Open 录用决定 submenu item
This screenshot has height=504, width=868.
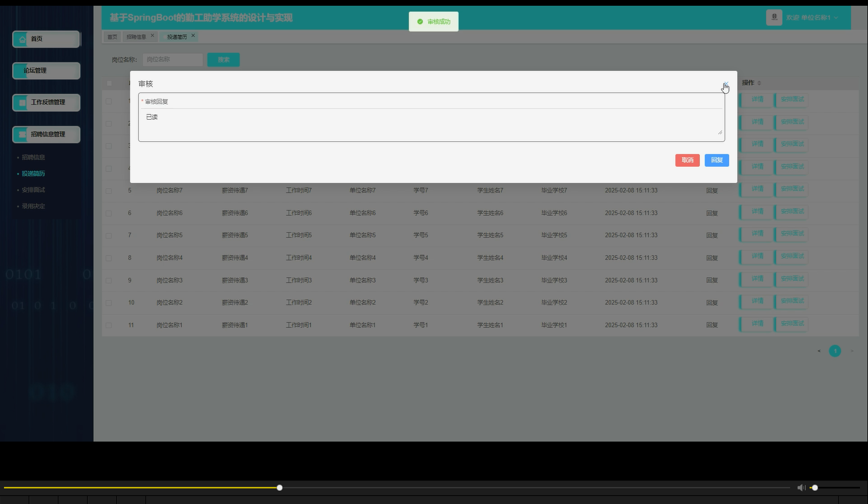(33, 206)
